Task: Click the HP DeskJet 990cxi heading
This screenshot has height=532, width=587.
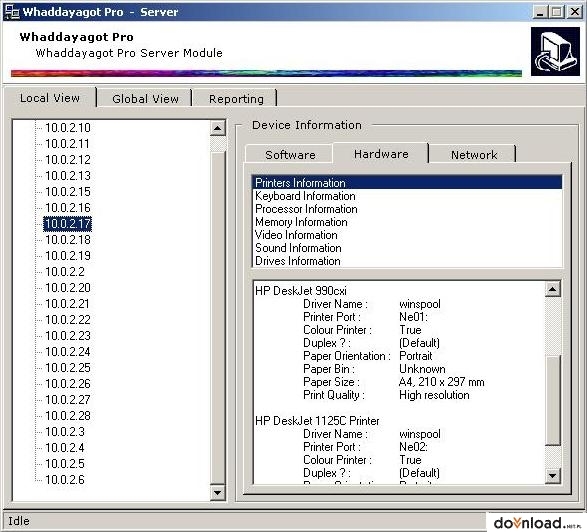Action: pyautogui.click(x=301, y=291)
